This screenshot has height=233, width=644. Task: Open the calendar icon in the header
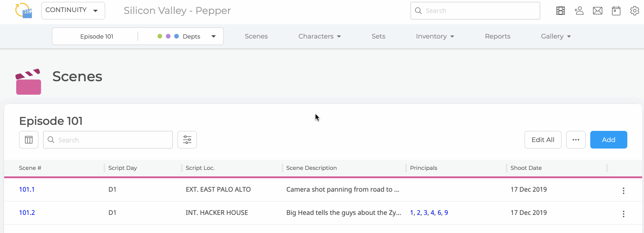(616, 11)
